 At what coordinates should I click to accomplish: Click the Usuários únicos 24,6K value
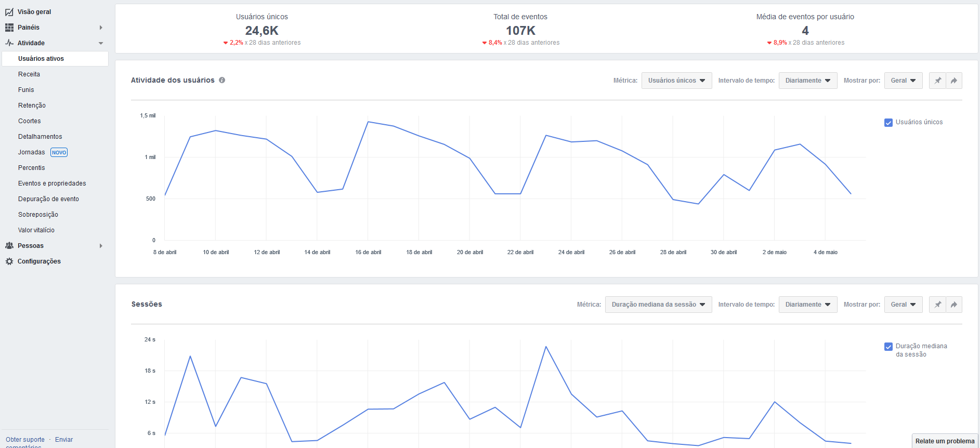[x=262, y=31]
